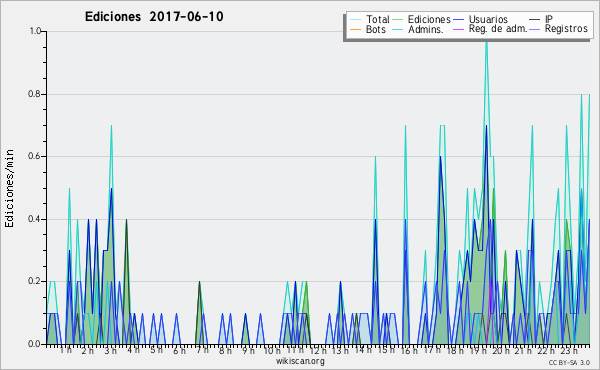600x370 pixels.
Task: Click the Reg. de adm. legend label
Action: pos(498,29)
